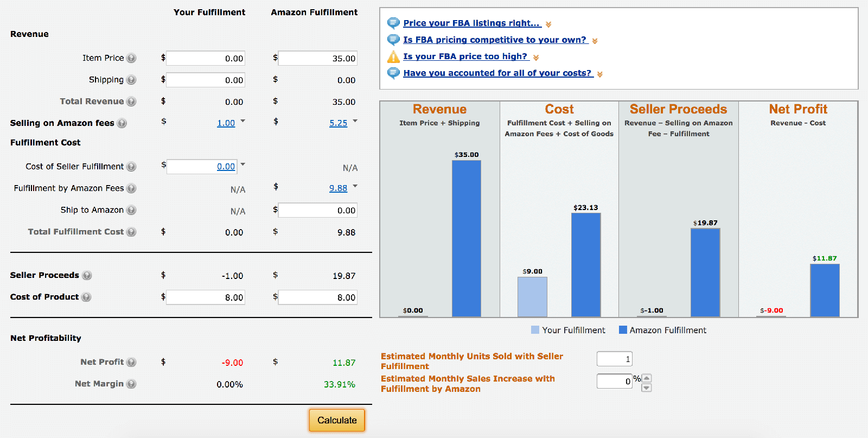Increase the sales increase percent with up arrow
This screenshot has height=438, width=868.
[x=646, y=378]
